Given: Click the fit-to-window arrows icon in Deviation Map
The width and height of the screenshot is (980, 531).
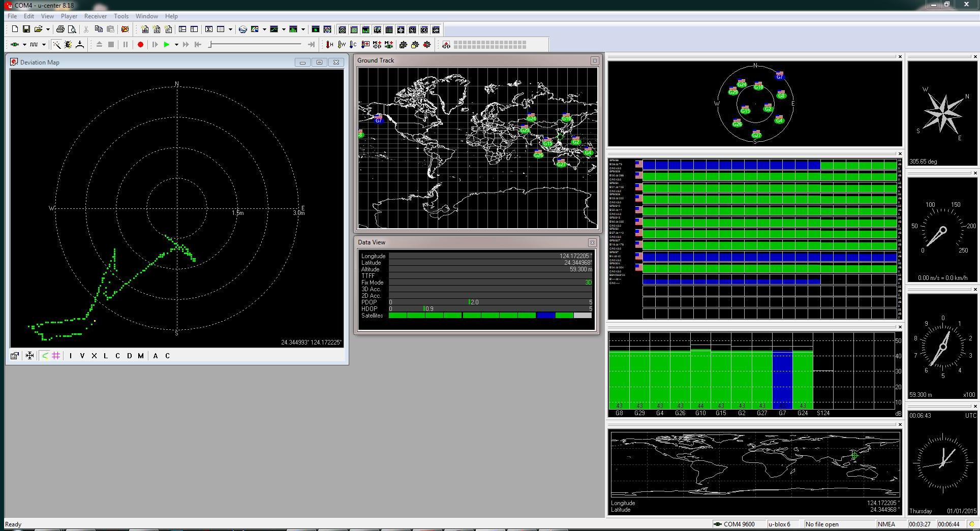Looking at the screenshot, I should point(30,356).
